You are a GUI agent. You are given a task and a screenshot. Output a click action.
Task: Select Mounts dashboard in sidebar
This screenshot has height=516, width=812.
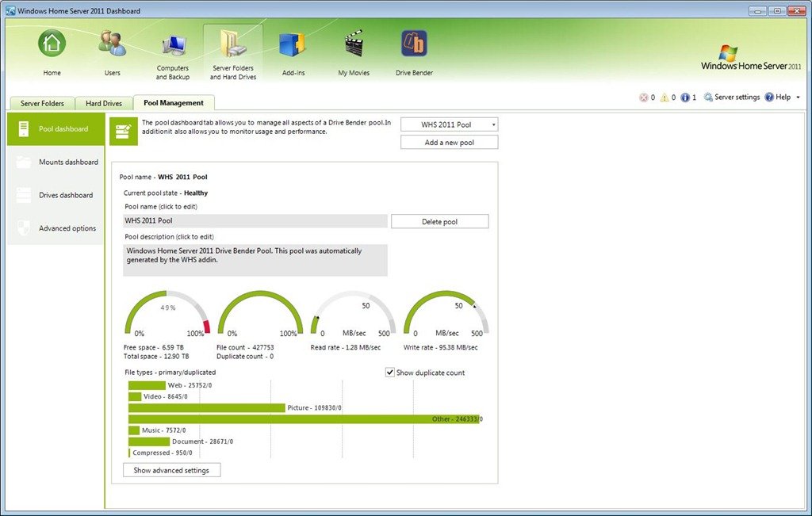click(x=56, y=162)
